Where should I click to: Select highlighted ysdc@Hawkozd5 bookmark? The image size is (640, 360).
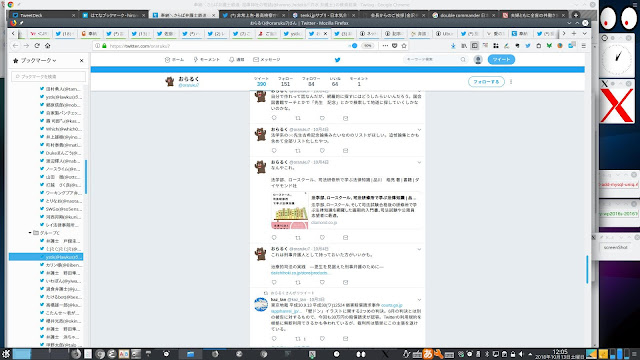click(x=46, y=257)
